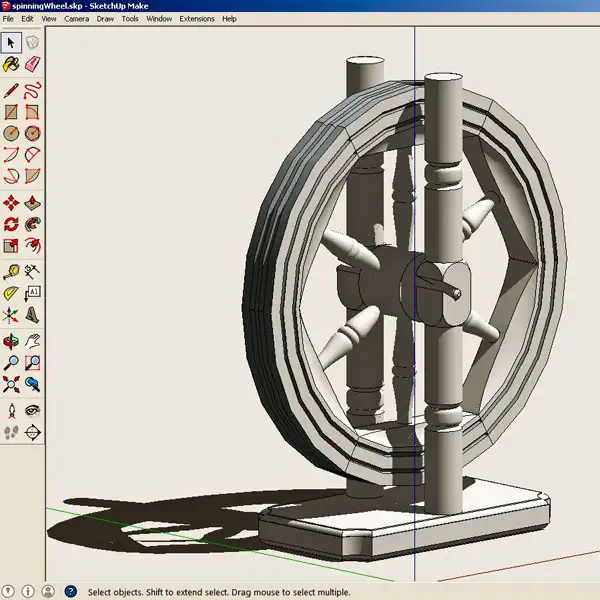
Task: Pick the Rectangle drawing tool
Action: (11, 112)
